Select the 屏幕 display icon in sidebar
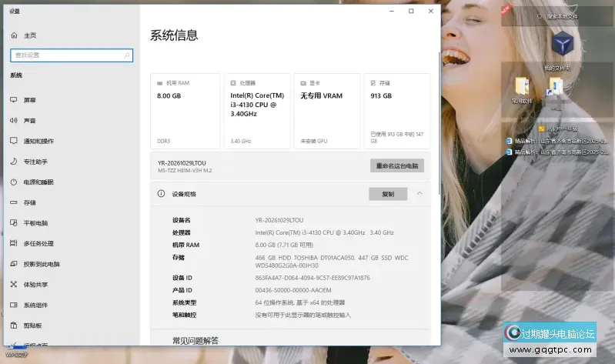This screenshot has height=364, width=615. 14,99
